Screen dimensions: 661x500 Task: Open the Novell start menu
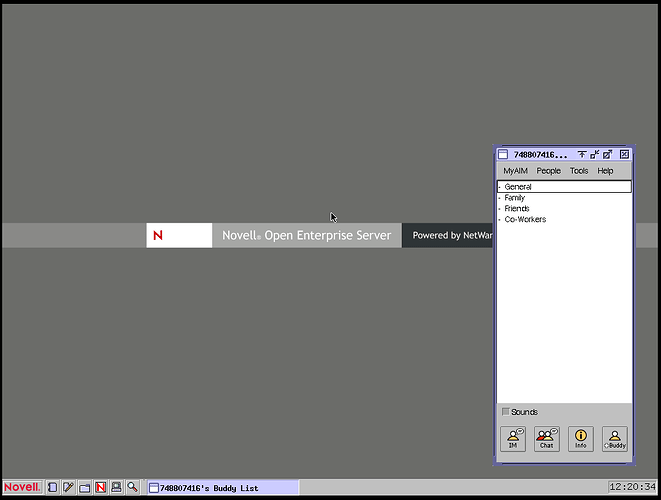click(22, 487)
